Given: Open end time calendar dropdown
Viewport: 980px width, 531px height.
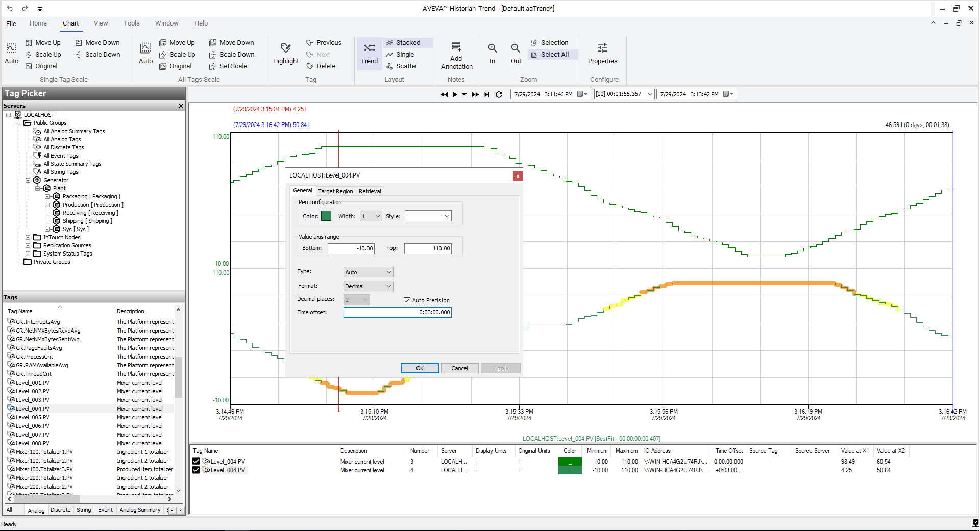Looking at the screenshot, I should click(728, 94).
